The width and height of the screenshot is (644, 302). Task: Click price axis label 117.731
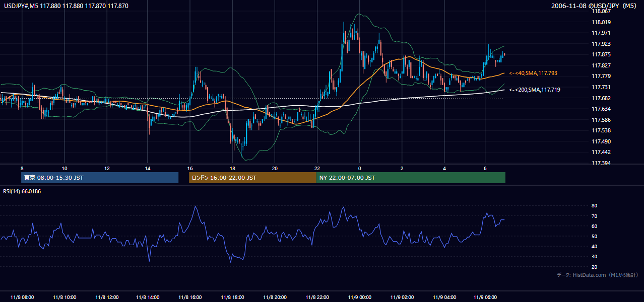pyautogui.click(x=601, y=87)
